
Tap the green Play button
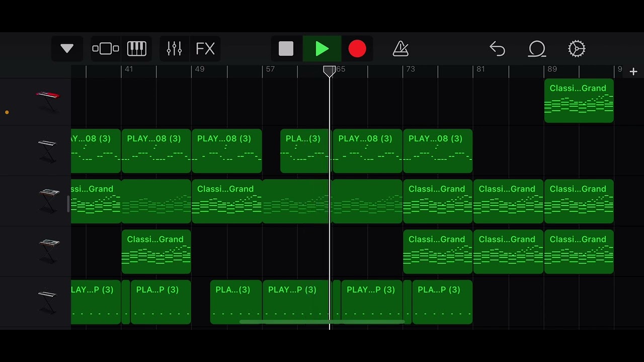[322, 49]
